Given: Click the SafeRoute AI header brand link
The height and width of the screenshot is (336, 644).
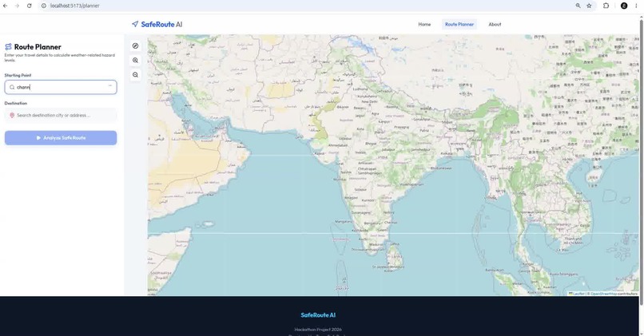Looking at the screenshot, I should [157, 24].
